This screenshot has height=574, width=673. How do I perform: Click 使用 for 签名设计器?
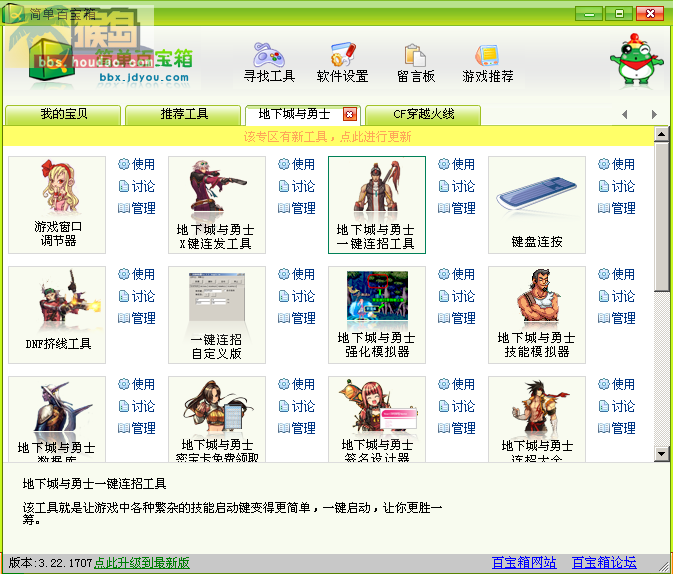point(457,384)
